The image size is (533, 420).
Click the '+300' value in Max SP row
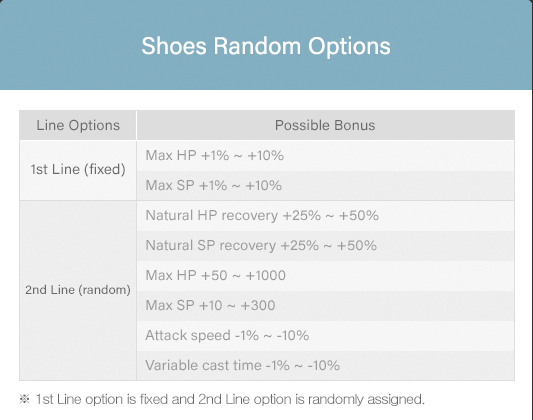258,305
